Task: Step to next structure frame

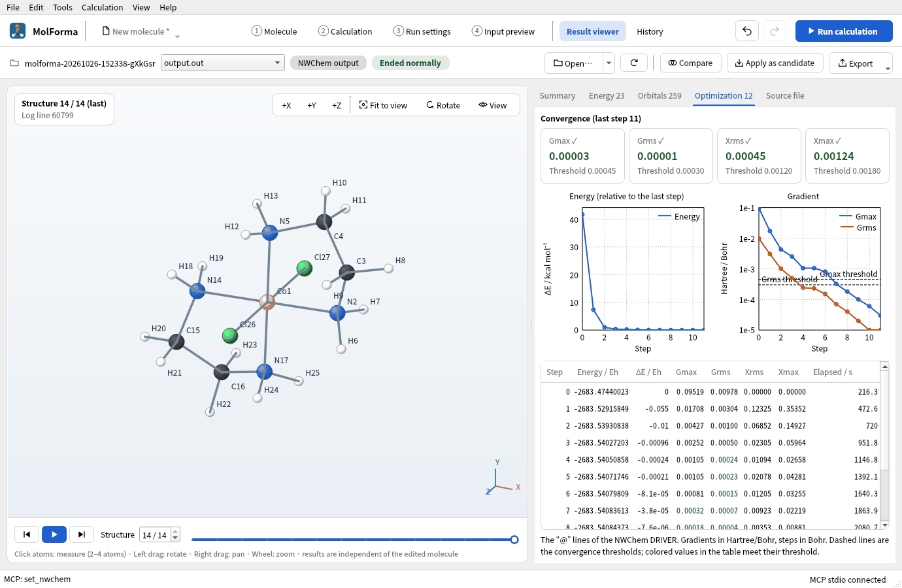Action: point(82,534)
